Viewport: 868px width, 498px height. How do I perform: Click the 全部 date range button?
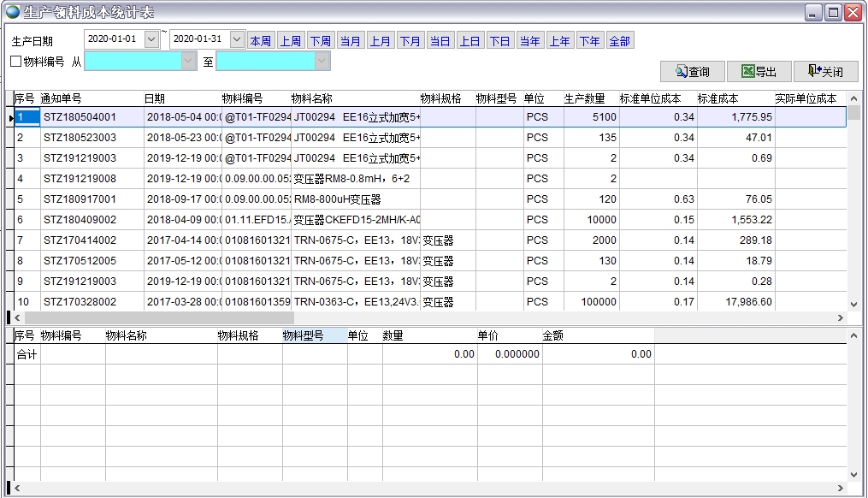tap(619, 41)
